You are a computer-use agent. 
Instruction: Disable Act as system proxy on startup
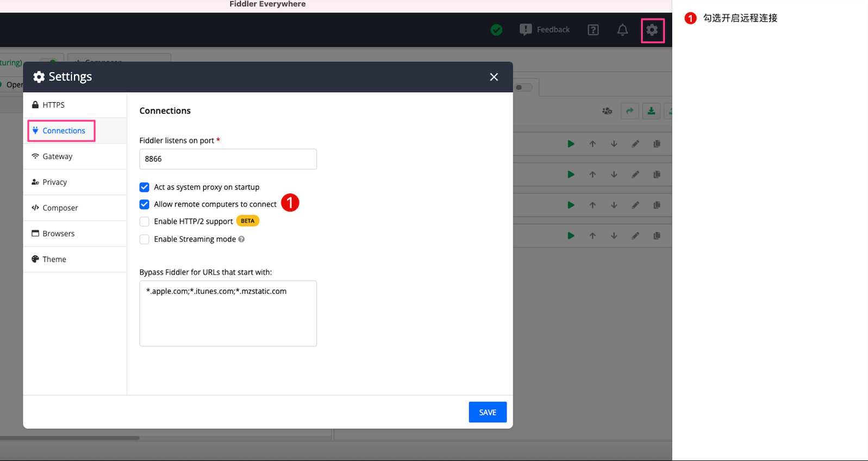click(145, 187)
